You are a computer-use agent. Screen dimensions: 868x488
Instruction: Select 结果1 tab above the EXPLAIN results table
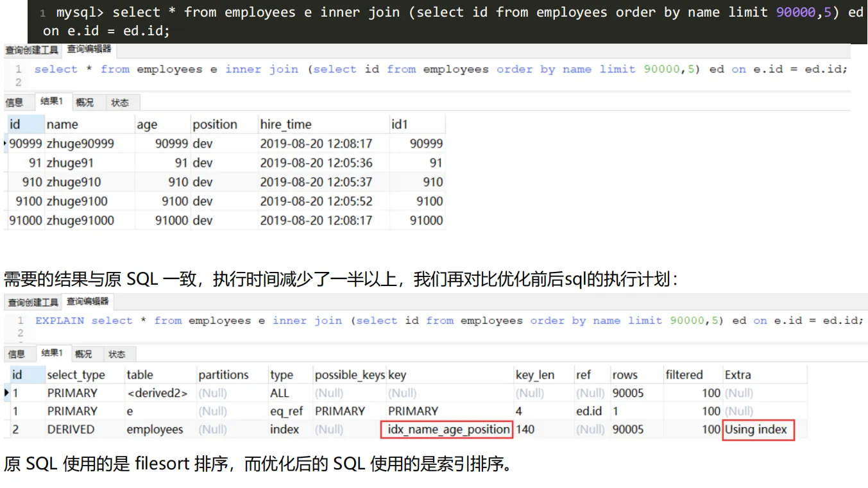pos(53,353)
